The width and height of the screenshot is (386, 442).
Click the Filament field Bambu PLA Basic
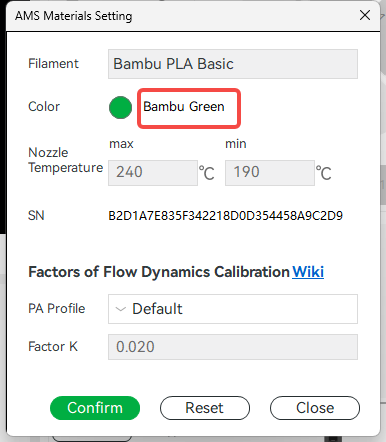(233, 64)
